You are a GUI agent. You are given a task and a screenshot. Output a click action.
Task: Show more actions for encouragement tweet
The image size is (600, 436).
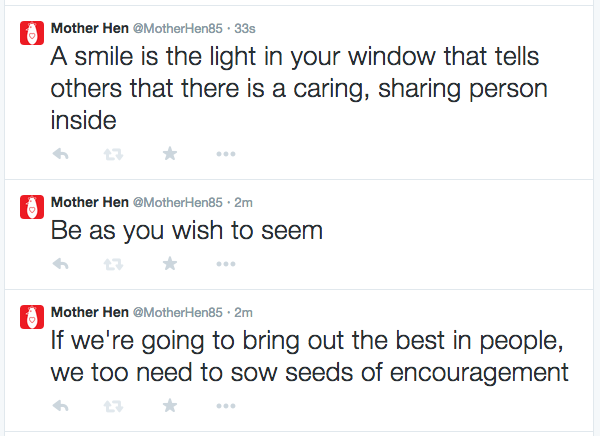pyautogui.click(x=226, y=407)
